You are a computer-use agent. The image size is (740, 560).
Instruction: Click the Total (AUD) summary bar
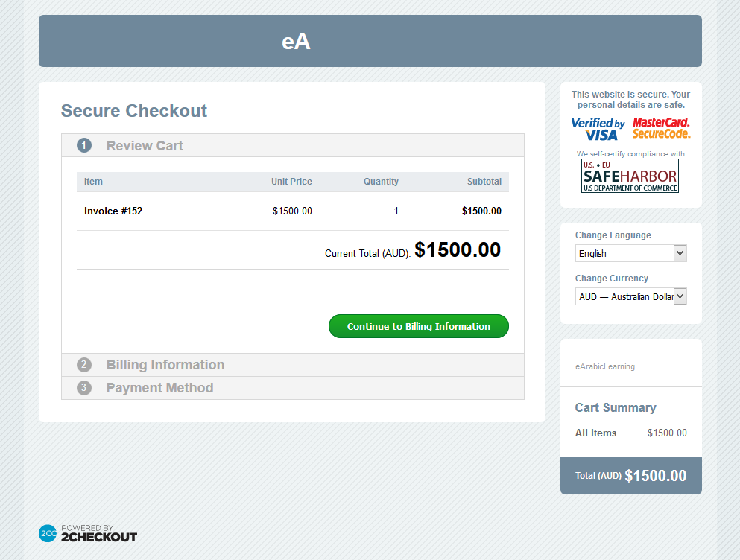(x=630, y=475)
